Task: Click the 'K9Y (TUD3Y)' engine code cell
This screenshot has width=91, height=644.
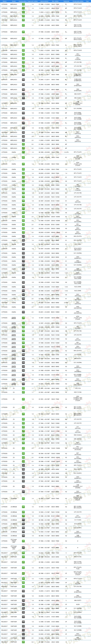Action: (x=78, y=465)
